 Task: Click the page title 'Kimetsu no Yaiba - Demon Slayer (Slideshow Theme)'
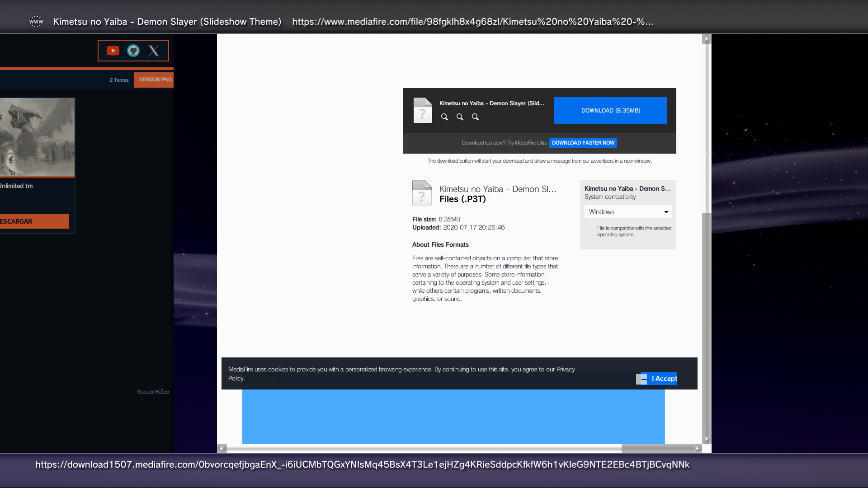(x=167, y=22)
